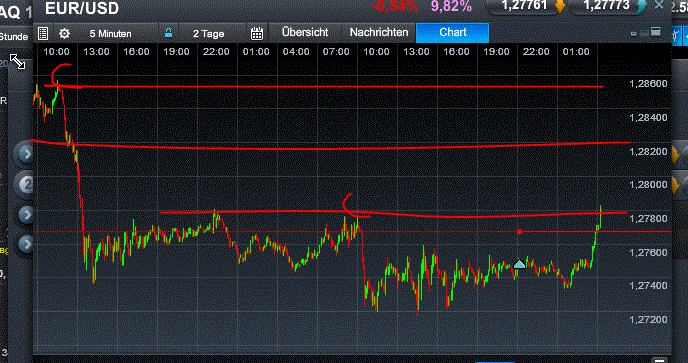
Task: Click the 1,28000 price axis label
Action: [648, 185]
